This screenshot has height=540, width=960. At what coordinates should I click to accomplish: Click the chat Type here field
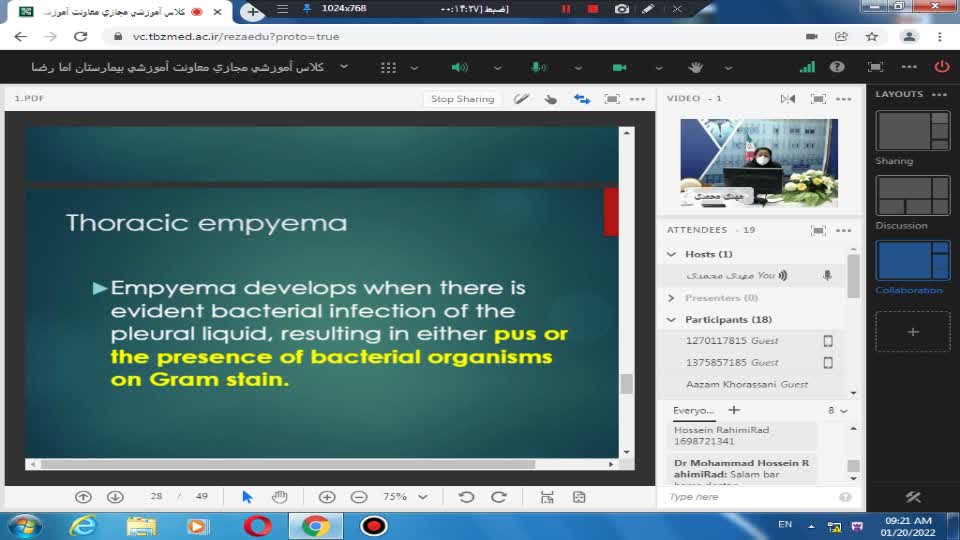click(750, 497)
